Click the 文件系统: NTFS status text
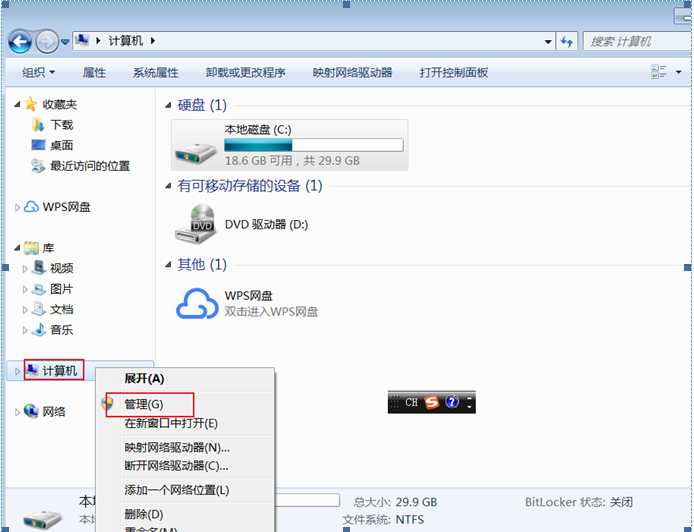 pos(383,520)
